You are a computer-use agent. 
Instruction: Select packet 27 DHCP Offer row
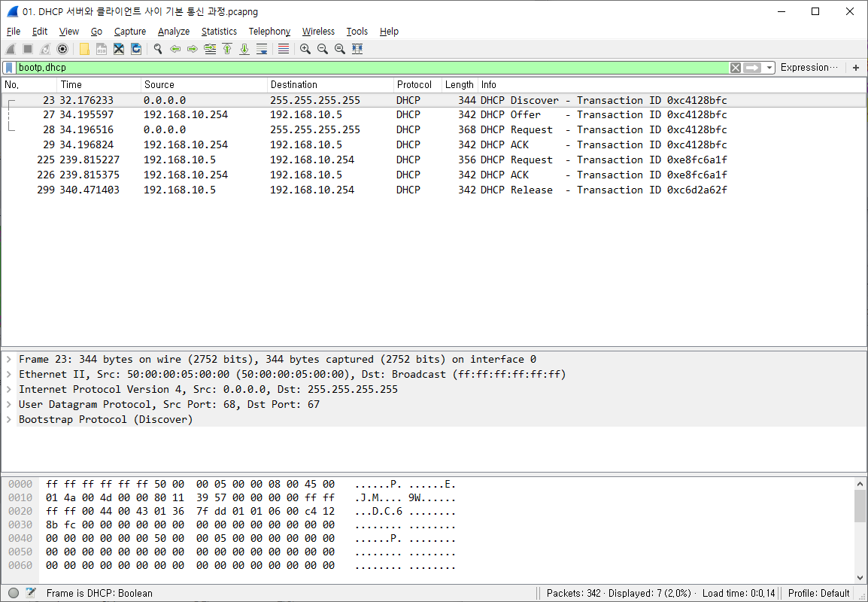pyautogui.click(x=434, y=114)
